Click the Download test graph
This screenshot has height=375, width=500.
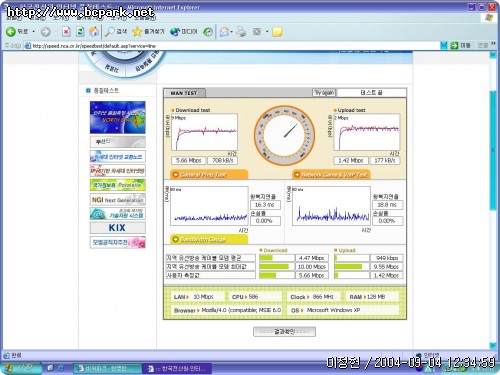(204, 132)
